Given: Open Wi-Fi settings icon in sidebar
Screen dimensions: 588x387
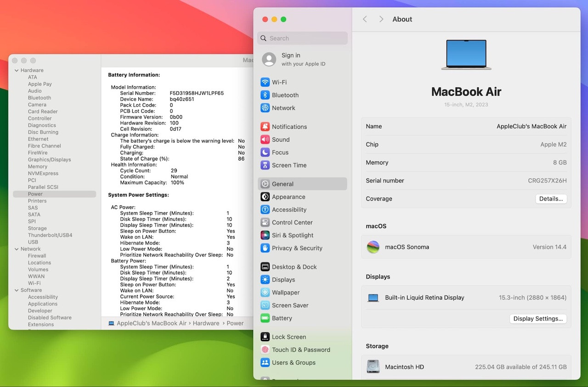Looking at the screenshot, I should coord(265,82).
